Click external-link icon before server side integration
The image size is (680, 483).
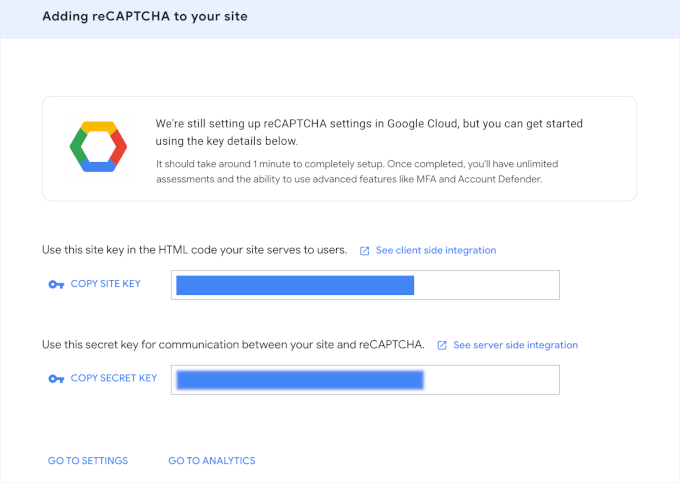coord(442,345)
